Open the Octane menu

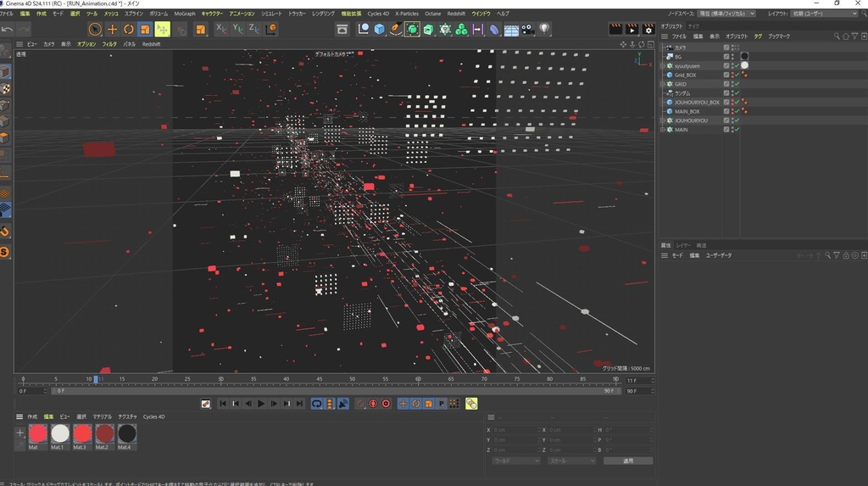tap(433, 14)
